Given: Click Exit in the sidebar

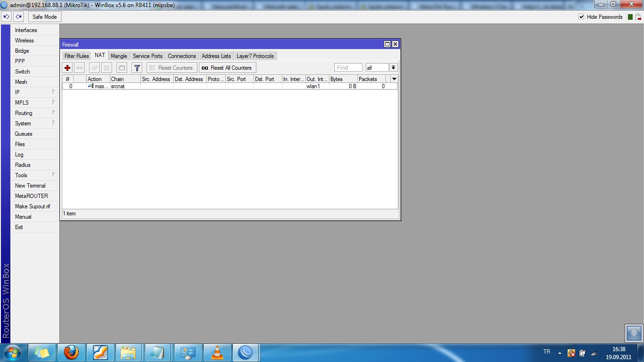Looking at the screenshot, I should pos(35,227).
